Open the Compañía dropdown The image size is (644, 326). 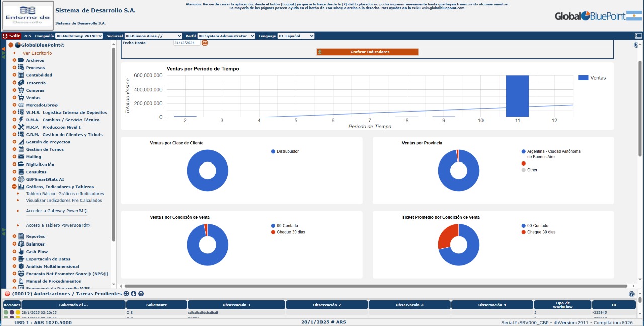point(79,36)
